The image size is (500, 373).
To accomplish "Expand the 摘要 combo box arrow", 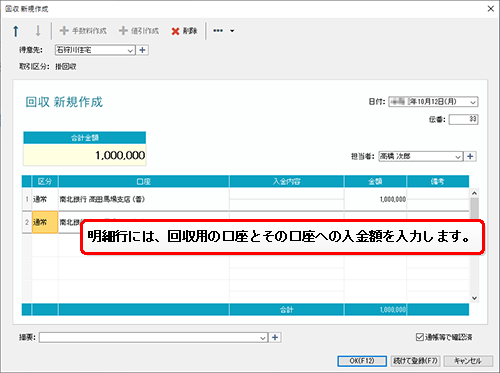I will [263, 338].
